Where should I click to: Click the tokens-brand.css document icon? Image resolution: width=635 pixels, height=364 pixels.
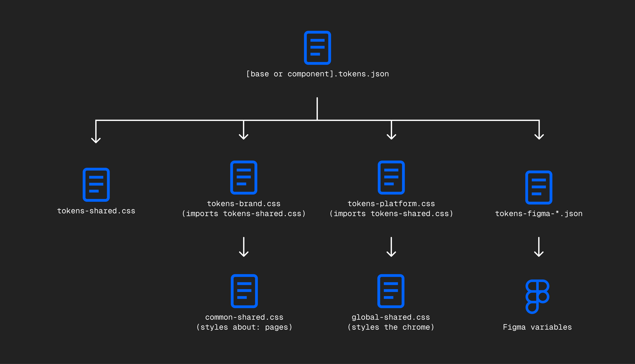click(244, 177)
